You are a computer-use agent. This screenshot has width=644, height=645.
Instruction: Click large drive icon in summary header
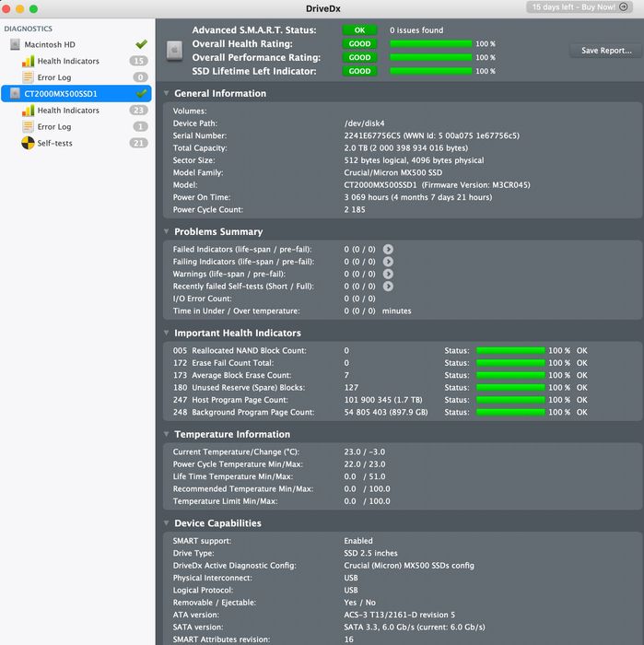(174, 51)
